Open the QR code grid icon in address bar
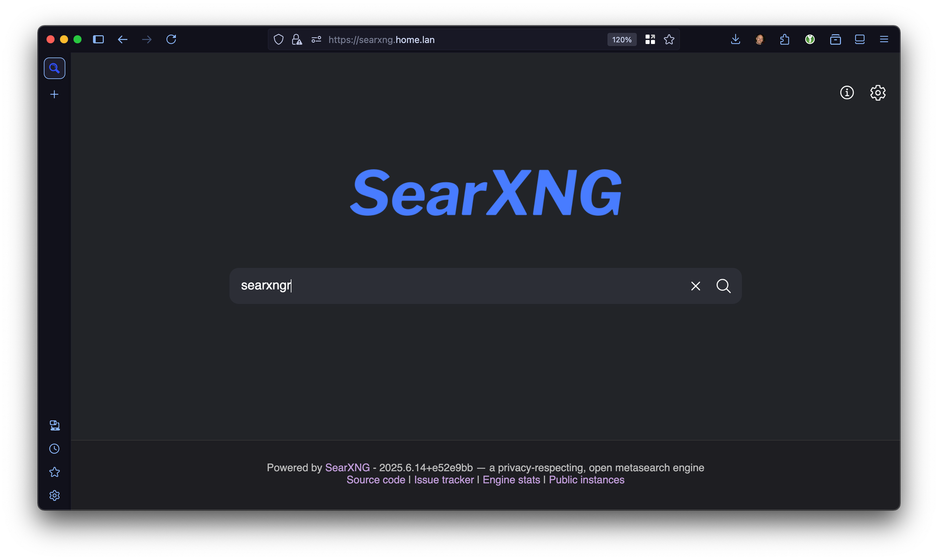The width and height of the screenshot is (938, 560). (x=650, y=39)
